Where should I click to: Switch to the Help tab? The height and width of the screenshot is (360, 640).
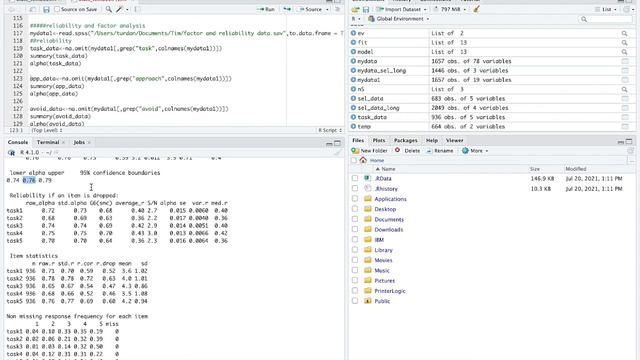click(432, 140)
